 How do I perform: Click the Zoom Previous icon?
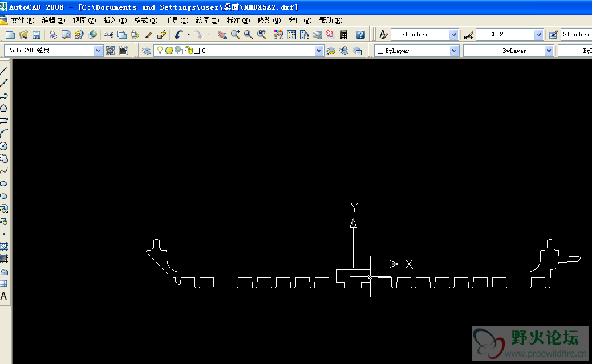[261, 35]
